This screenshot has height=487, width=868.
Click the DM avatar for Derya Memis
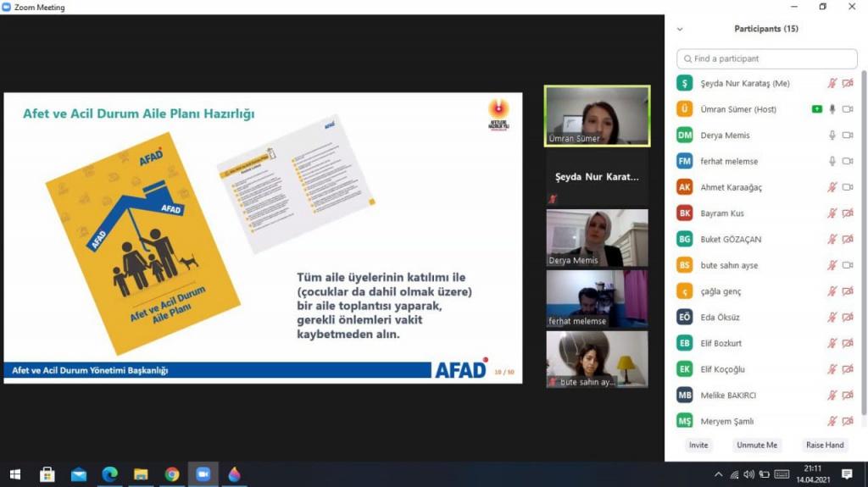[x=685, y=136]
